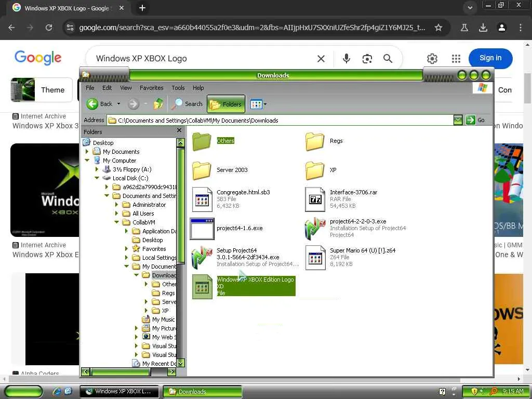
Task: Click folder tree horizontal scroll left arrow
Action: pyautogui.click(x=86, y=371)
